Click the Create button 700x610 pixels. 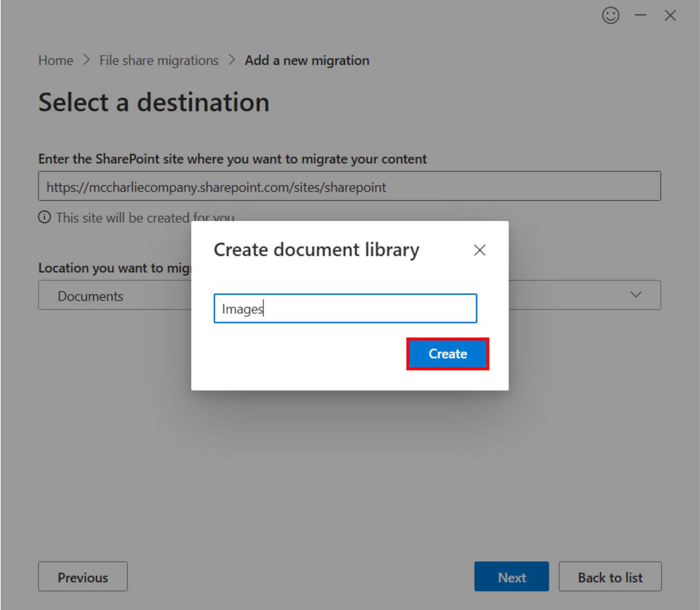(447, 354)
